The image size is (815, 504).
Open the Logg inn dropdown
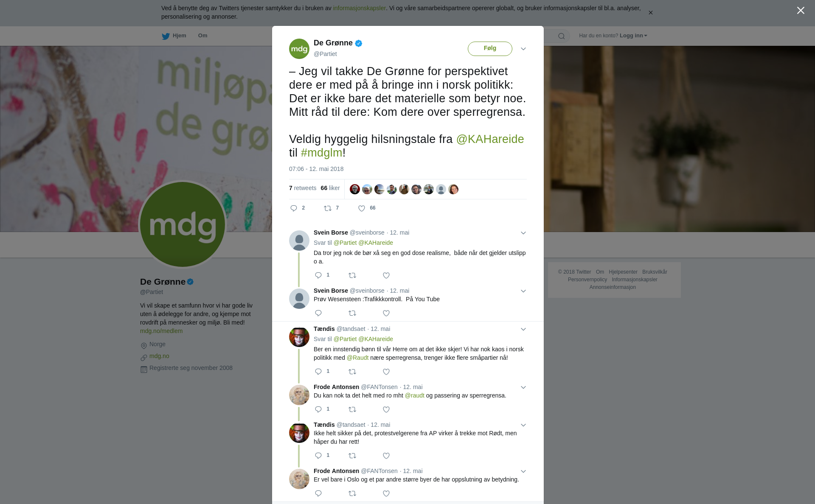[x=633, y=36]
